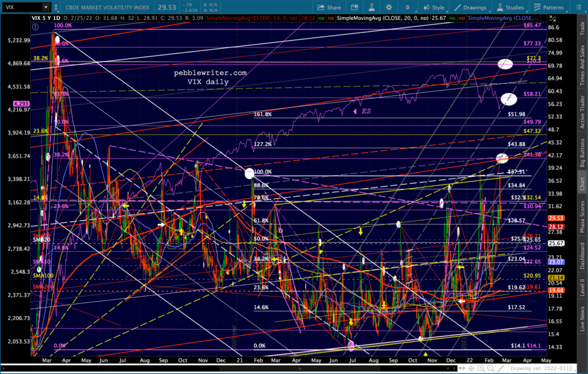Viewport: 588px width, 374px height.
Task: Open the list menu icon at top right
Action: click(x=578, y=7)
